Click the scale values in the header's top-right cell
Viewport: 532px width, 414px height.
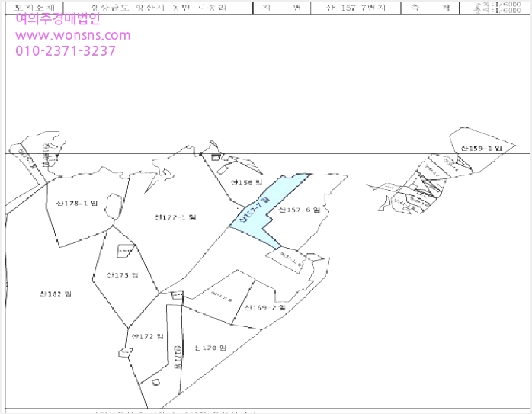497,7
